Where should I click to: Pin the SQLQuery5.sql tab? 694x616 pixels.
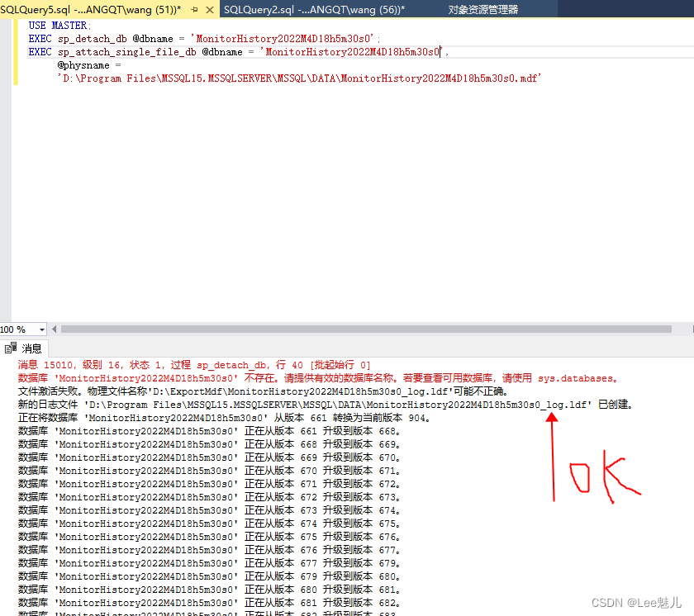tap(194, 10)
